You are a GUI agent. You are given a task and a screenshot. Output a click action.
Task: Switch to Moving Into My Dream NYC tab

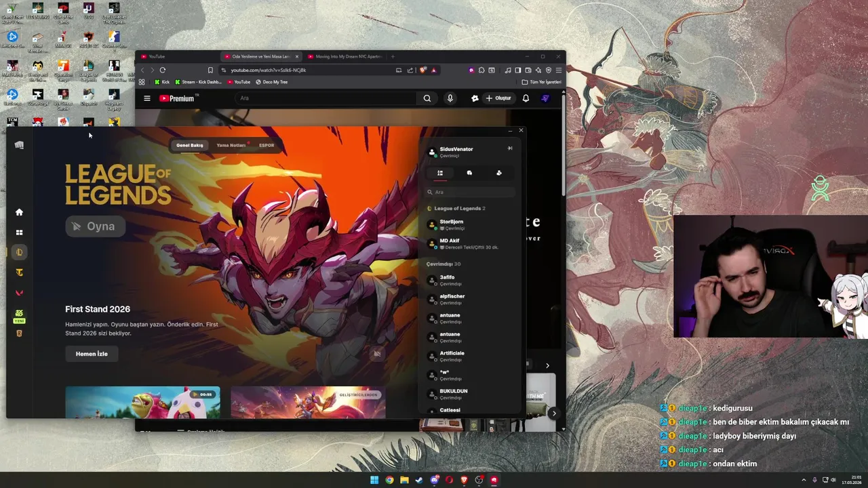(x=345, y=56)
